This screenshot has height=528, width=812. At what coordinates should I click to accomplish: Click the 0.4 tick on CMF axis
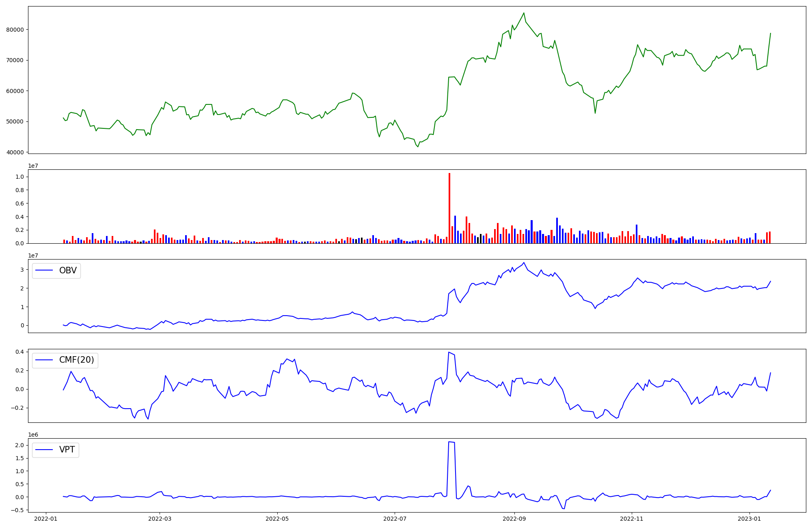[19, 352]
